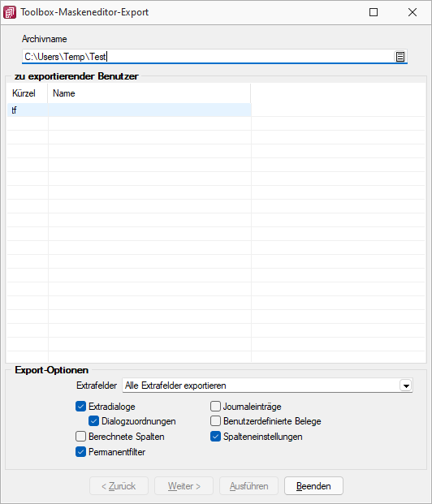This screenshot has width=432, height=504.
Task: Uncheck the Extradialoge checkbox
Action: point(80,407)
